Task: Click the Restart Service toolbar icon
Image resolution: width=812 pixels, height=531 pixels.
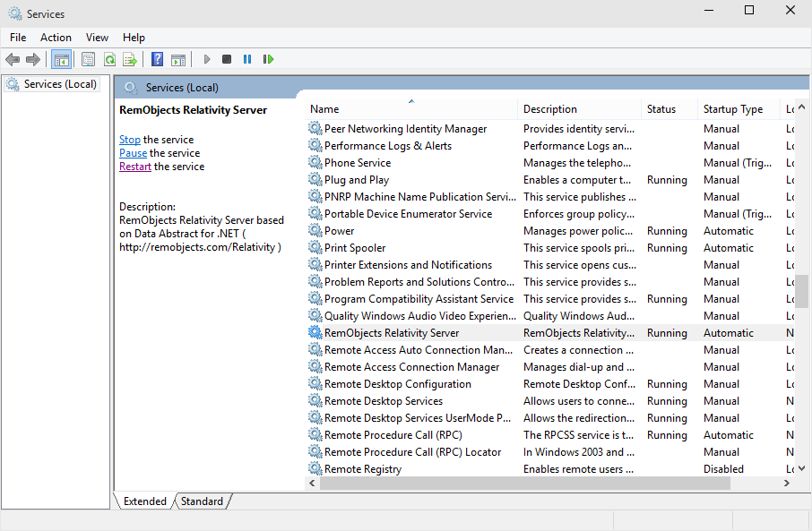Action: point(268,59)
